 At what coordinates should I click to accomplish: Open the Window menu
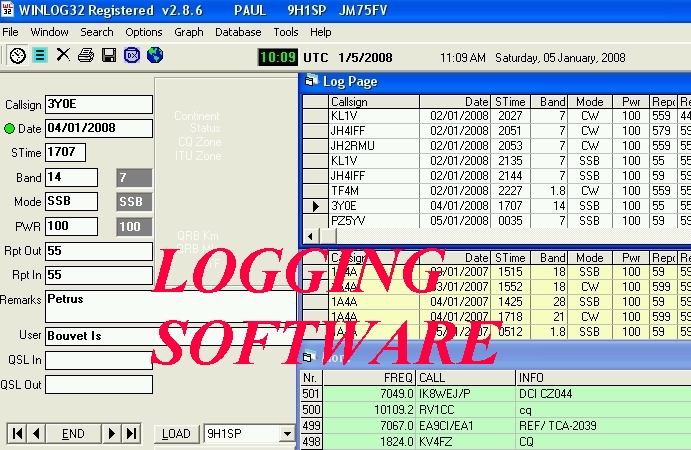pos(49,32)
